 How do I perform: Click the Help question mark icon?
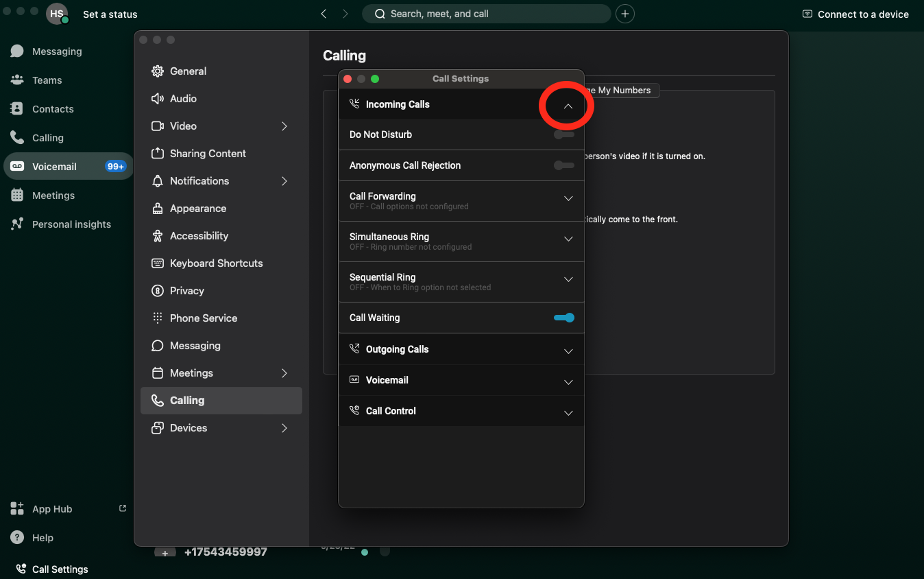pos(17,538)
